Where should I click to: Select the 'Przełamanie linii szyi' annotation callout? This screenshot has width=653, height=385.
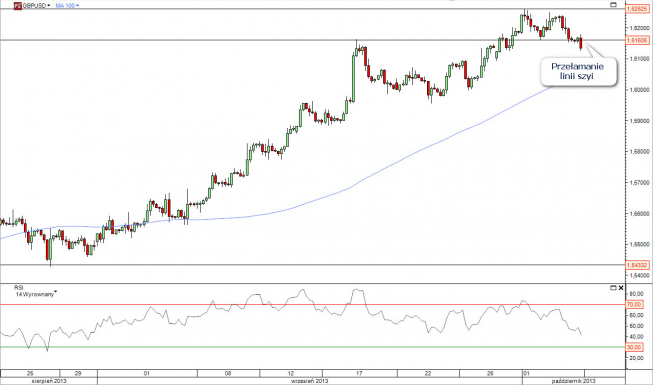578,71
